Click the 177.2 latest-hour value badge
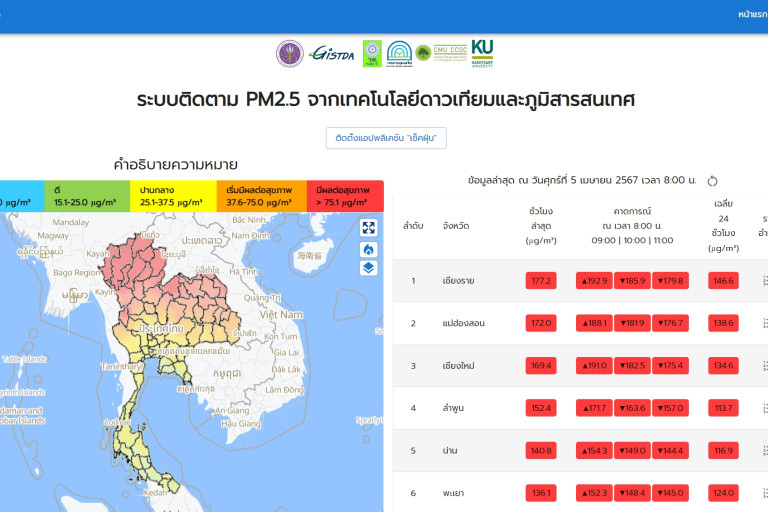This screenshot has width=768, height=512. coord(541,281)
